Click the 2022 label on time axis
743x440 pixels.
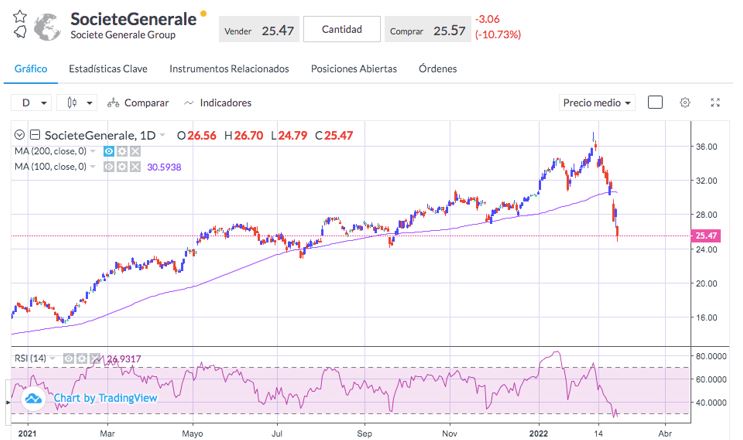coord(539,433)
